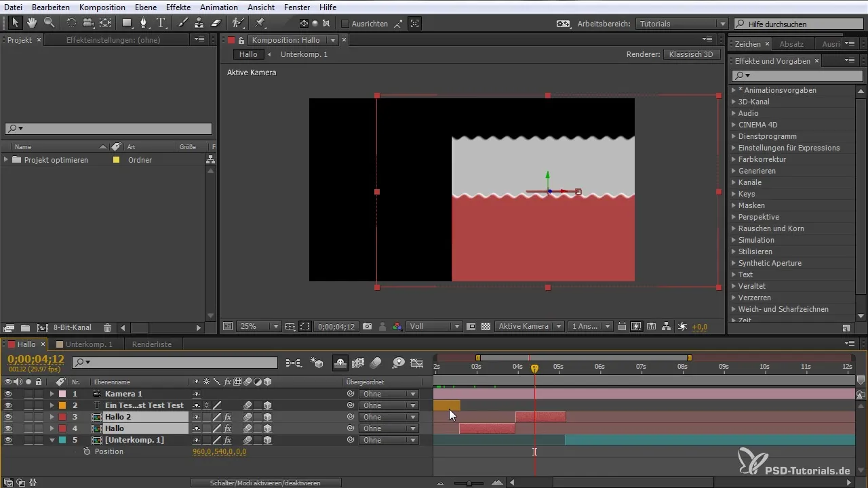Collapse the Unterkomp. 1 layer properties
Screen dimensions: 868x488
(52, 440)
